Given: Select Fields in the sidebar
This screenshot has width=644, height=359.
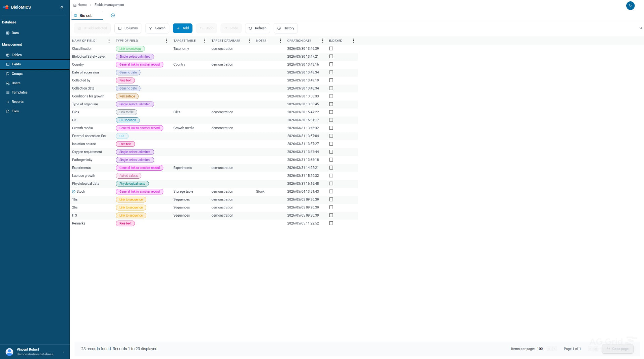Looking at the screenshot, I should click(35, 64).
